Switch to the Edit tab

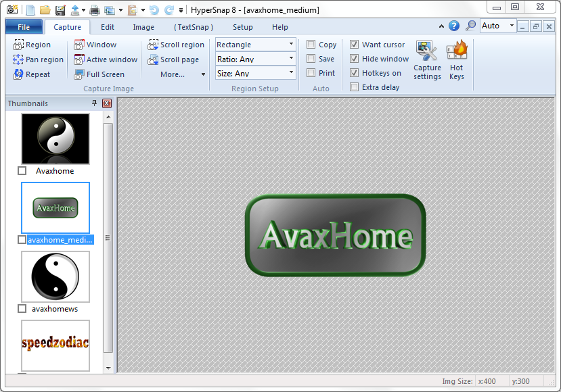[x=108, y=27]
